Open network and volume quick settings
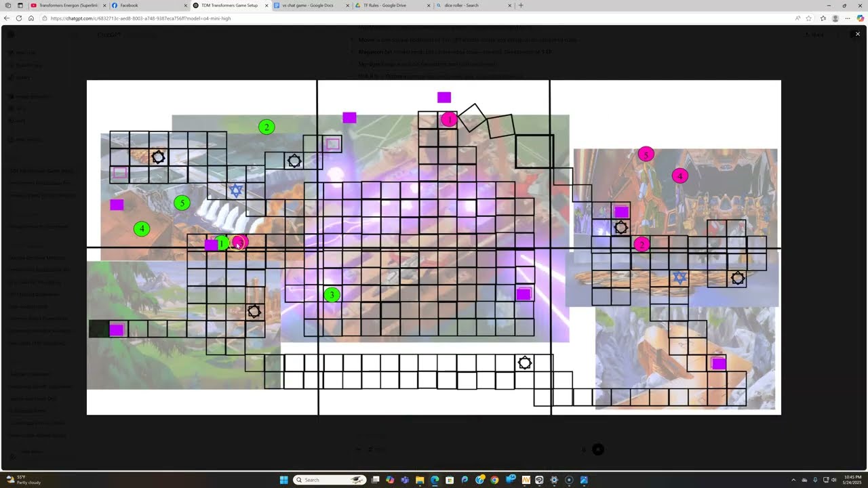The image size is (868, 488). coord(830,480)
